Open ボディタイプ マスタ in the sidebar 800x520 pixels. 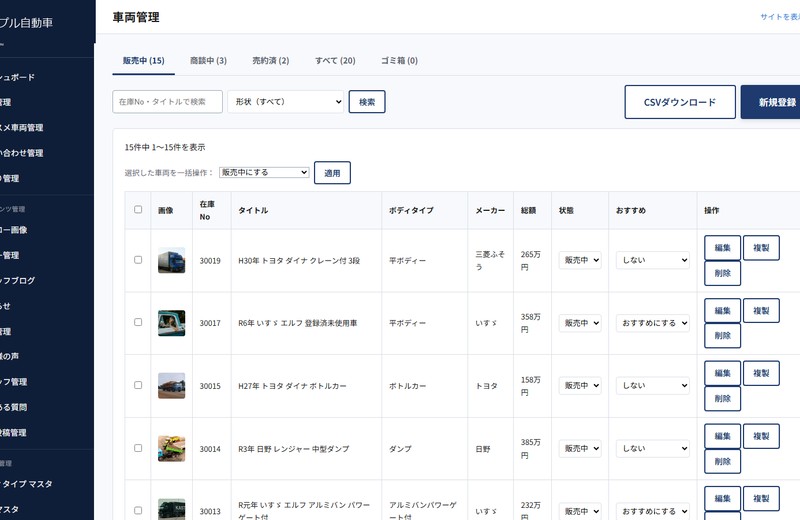click(27, 484)
